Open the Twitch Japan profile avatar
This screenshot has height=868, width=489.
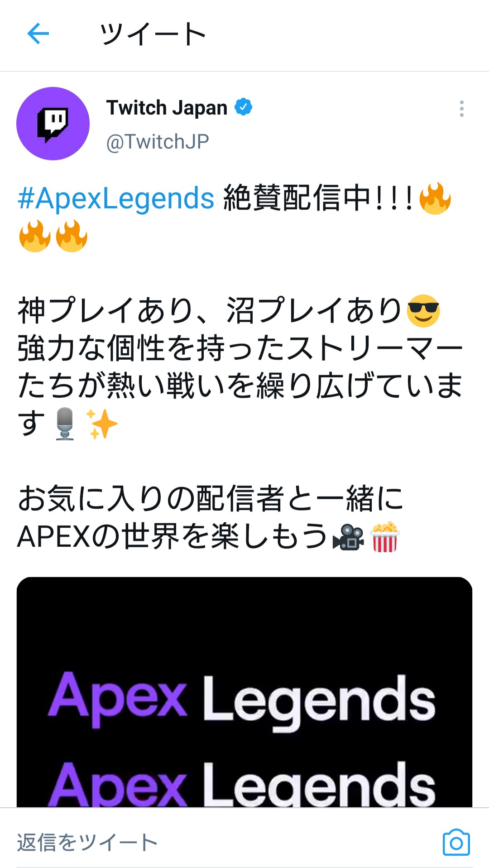tap(53, 124)
